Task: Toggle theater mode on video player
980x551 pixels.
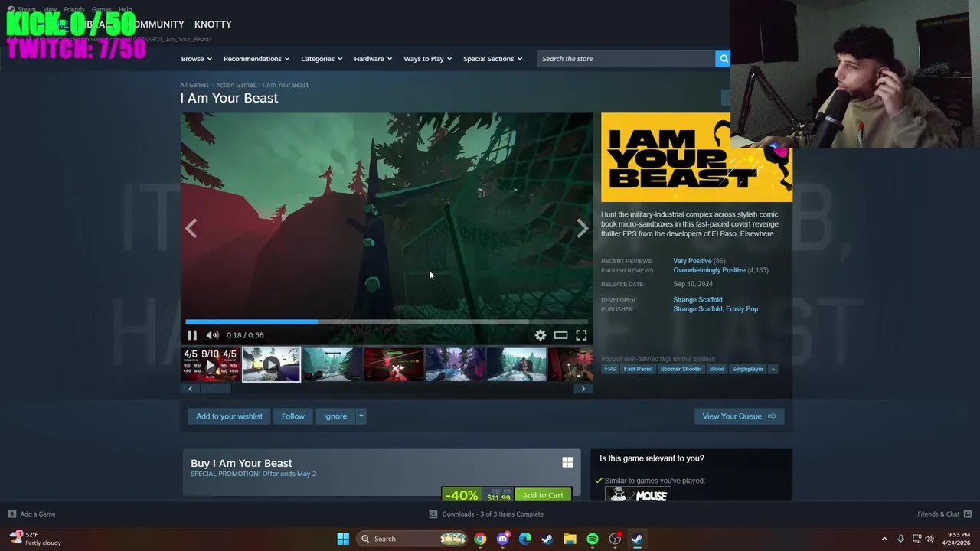Action: coord(560,335)
